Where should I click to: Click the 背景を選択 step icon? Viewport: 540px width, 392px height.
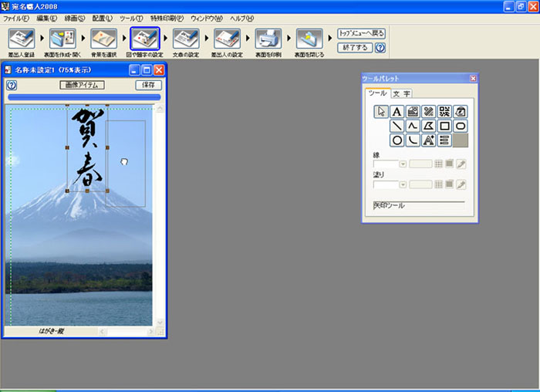tap(103, 38)
